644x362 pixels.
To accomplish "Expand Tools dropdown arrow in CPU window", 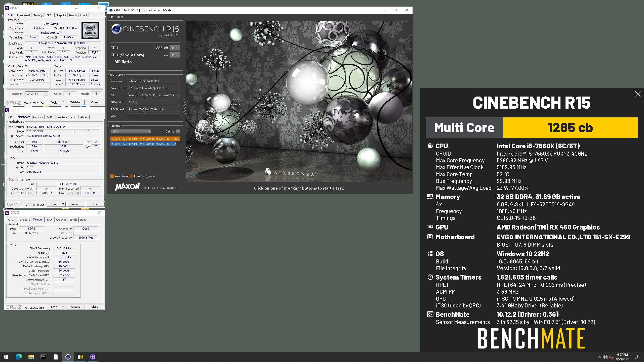I will [x=63, y=102].
